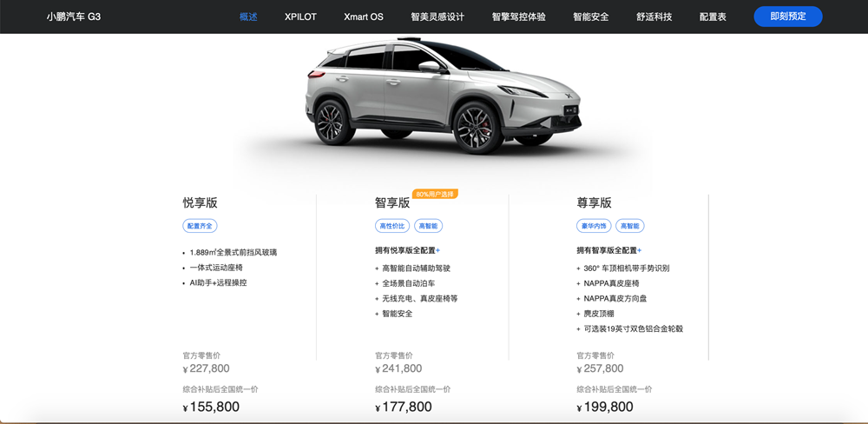Screen dimensions: 868x424
Task: Click the 豪华内饰 tag under 尊享版
Action: 594,226
